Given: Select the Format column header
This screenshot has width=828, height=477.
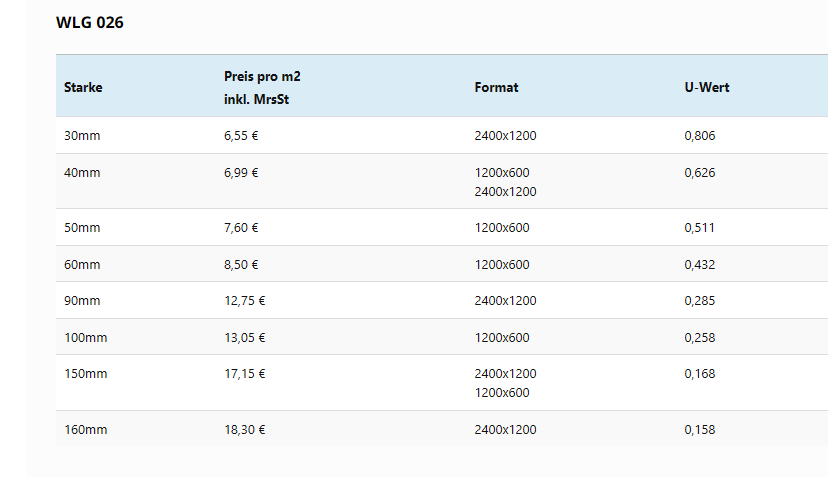Looking at the screenshot, I should [x=496, y=87].
